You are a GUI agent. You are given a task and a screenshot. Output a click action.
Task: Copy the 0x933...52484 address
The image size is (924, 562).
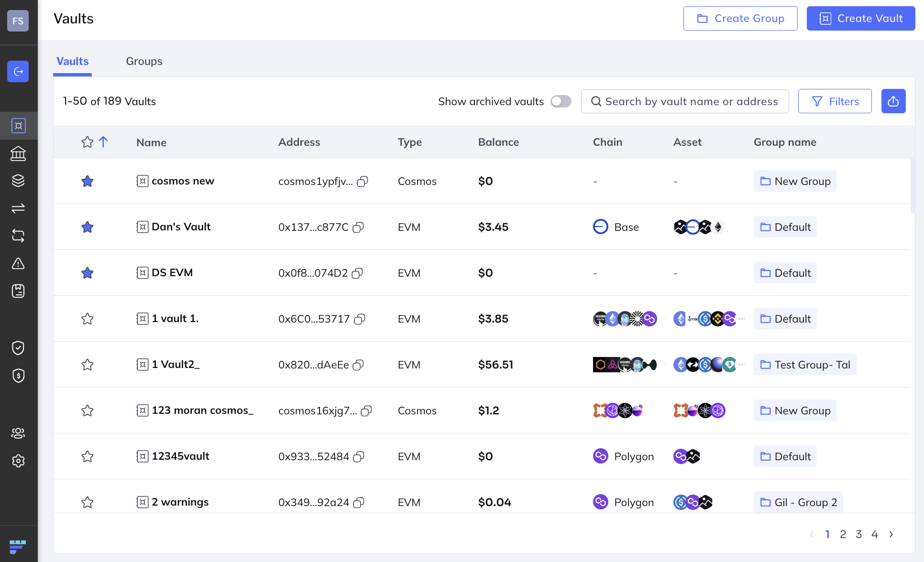click(x=359, y=457)
